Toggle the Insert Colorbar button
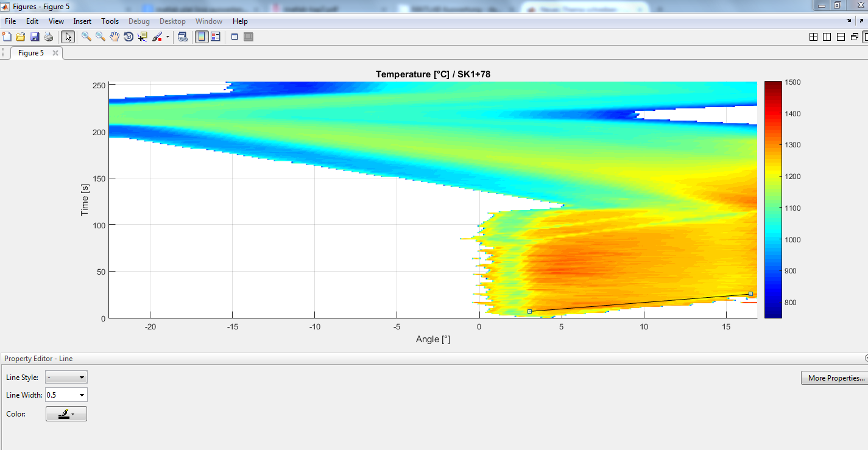The image size is (868, 450). tap(201, 37)
